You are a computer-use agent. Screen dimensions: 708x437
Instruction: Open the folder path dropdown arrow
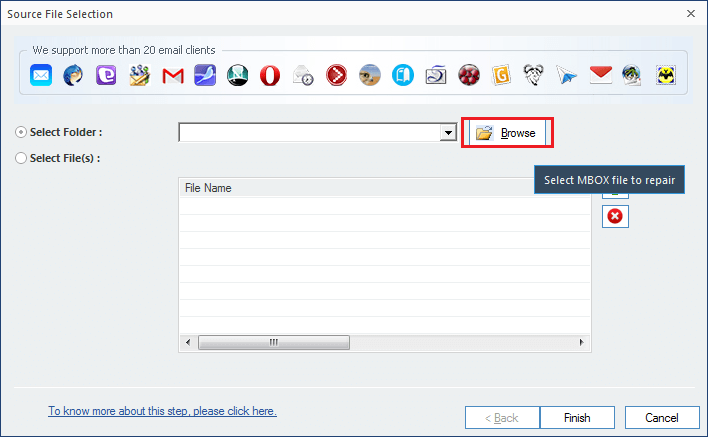[x=448, y=133]
